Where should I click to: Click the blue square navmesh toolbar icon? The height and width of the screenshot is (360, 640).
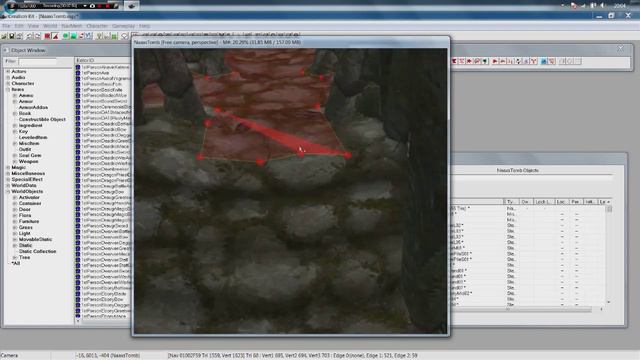pos(544,61)
